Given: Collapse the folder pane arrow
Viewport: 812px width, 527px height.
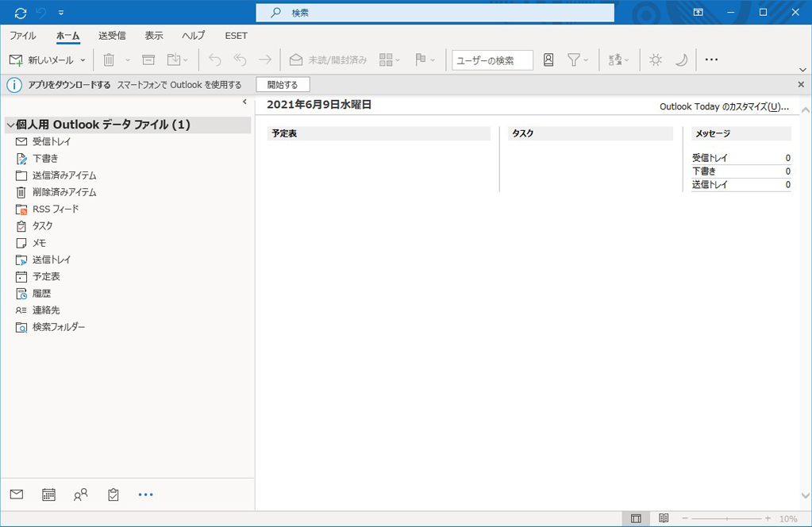Looking at the screenshot, I should coord(245,102).
